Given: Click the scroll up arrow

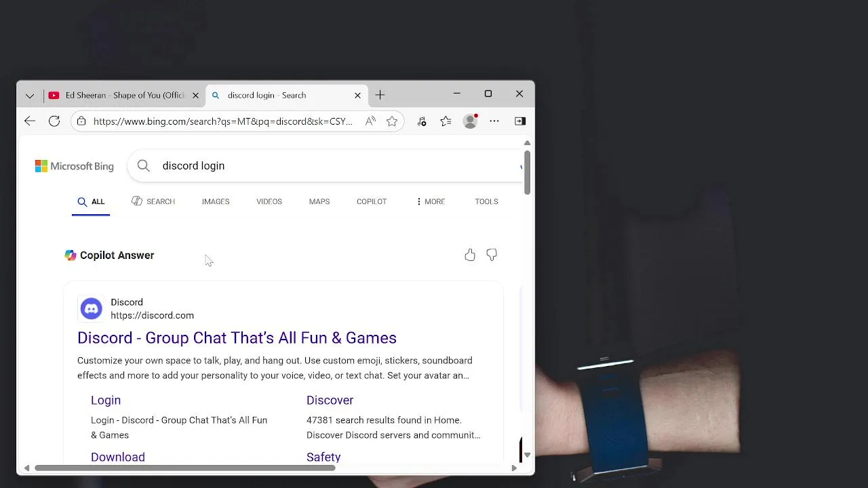Looking at the screenshot, I should [x=527, y=143].
